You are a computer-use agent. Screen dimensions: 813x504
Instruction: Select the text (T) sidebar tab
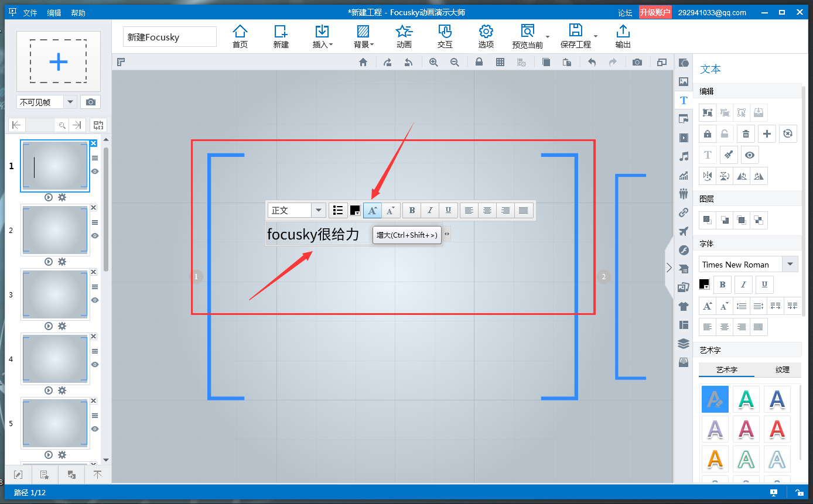pyautogui.click(x=684, y=100)
